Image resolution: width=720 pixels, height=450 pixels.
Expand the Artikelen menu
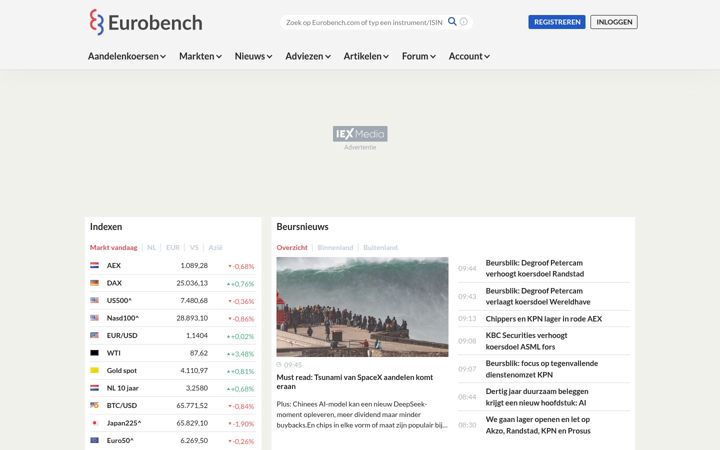coord(366,56)
